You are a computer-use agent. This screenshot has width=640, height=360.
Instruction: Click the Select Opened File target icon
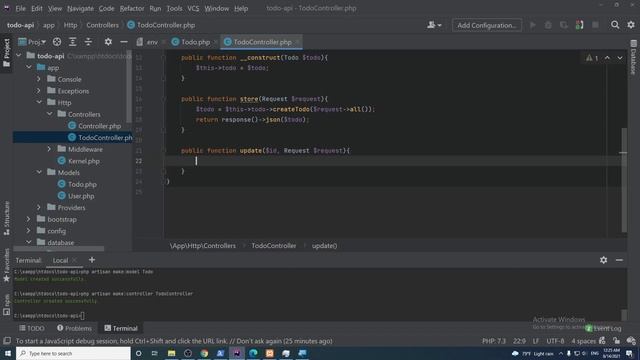tap(57, 42)
